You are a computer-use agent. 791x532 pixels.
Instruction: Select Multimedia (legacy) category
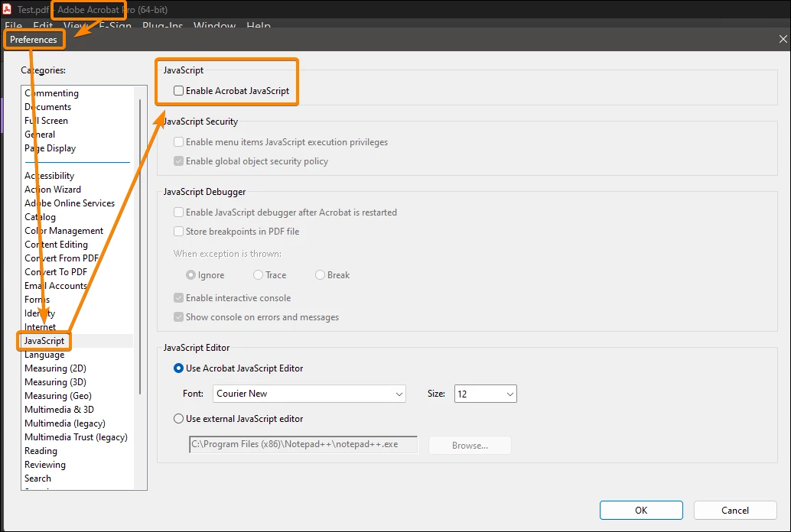click(x=64, y=423)
